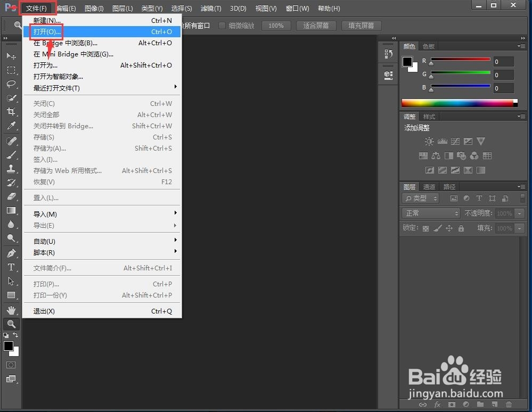The height and width of the screenshot is (412, 532).
Task: Click the 适合屏幕 button
Action: click(x=316, y=26)
